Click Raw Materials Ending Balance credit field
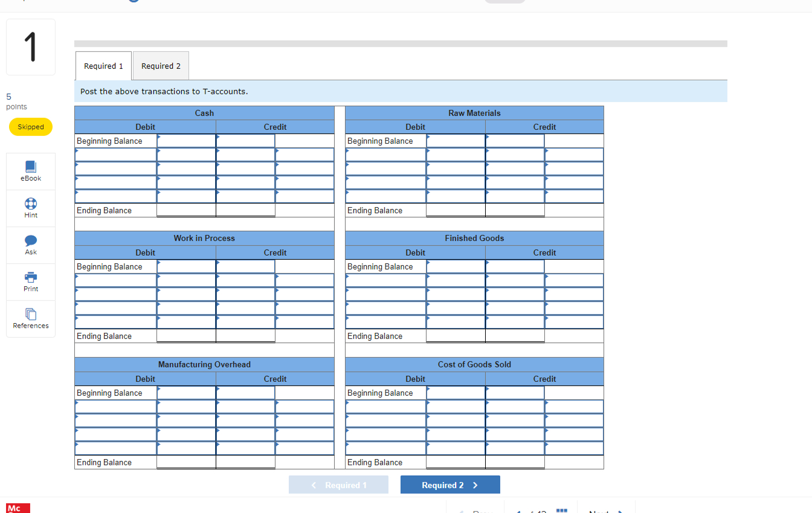The image size is (812, 513). [515, 210]
